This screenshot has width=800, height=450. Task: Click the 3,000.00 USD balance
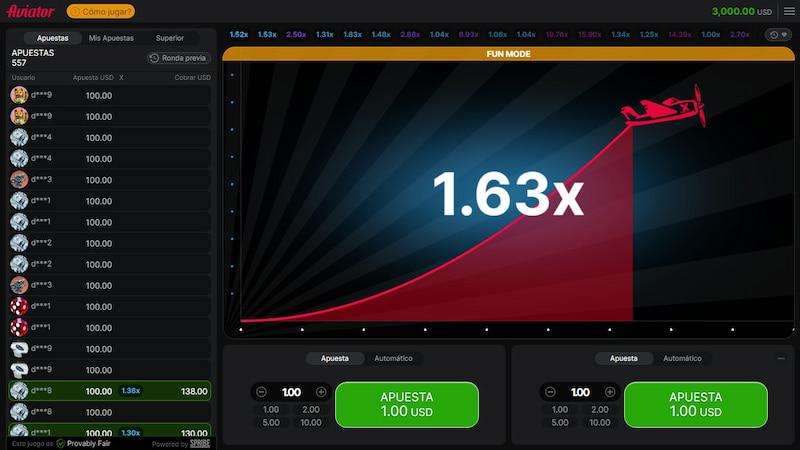coord(741,11)
